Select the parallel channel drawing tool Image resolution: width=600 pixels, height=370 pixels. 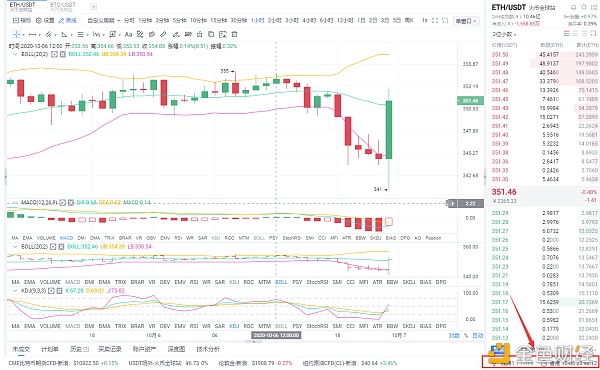click(x=48, y=34)
